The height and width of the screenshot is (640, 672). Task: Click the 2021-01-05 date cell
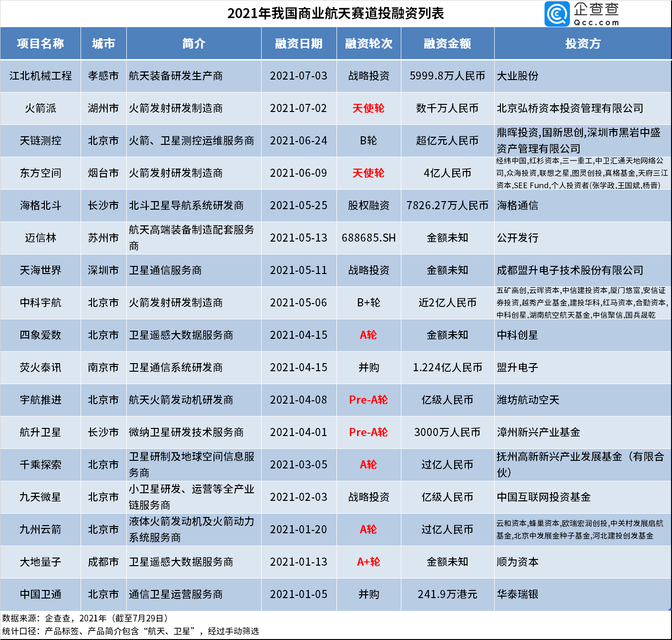pos(299,594)
